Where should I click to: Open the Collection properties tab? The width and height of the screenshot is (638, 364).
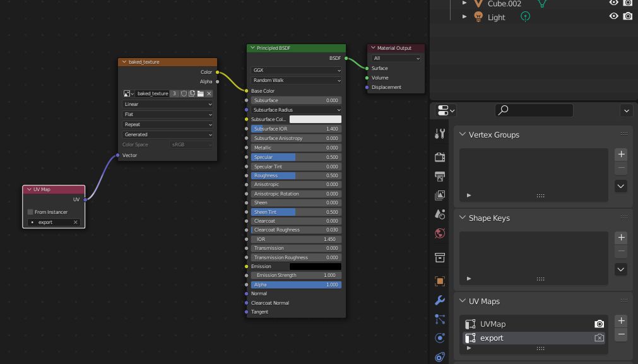coord(440,257)
